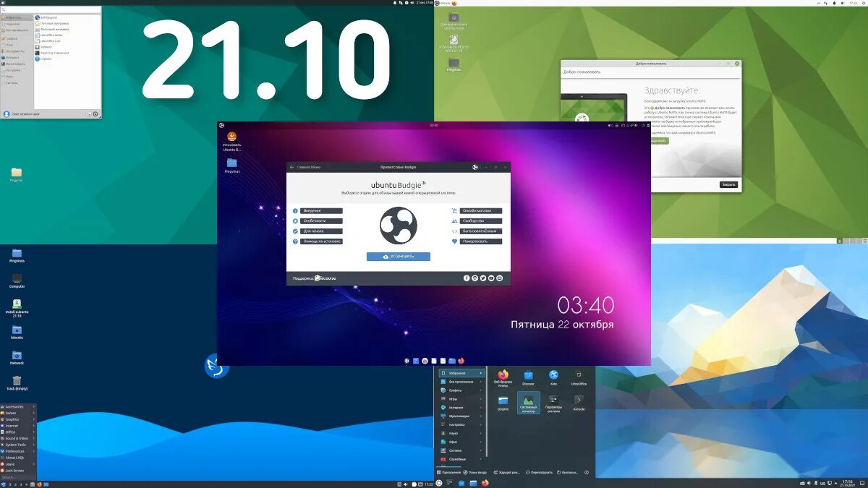Select Интернет category in KDE launcher
868x488 pixels.
(460, 408)
